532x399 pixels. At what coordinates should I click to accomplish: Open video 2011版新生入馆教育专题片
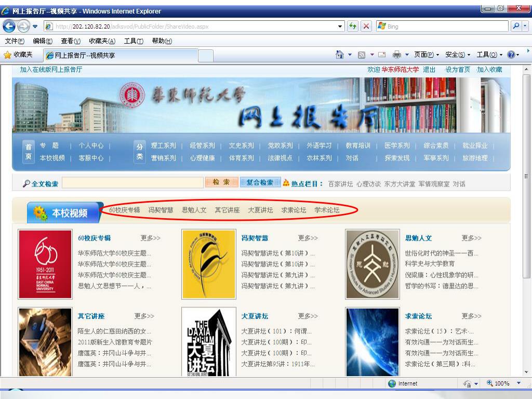(x=115, y=342)
